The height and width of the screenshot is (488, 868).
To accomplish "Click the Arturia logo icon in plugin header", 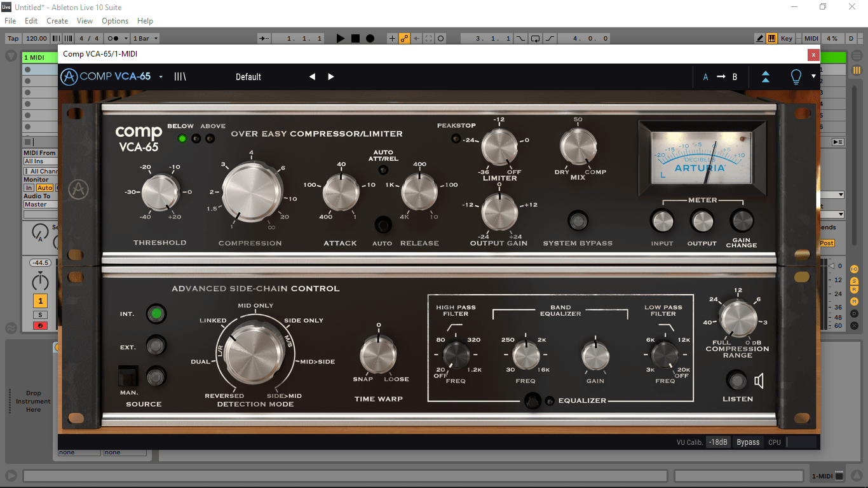I will pyautogui.click(x=69, y=77).
